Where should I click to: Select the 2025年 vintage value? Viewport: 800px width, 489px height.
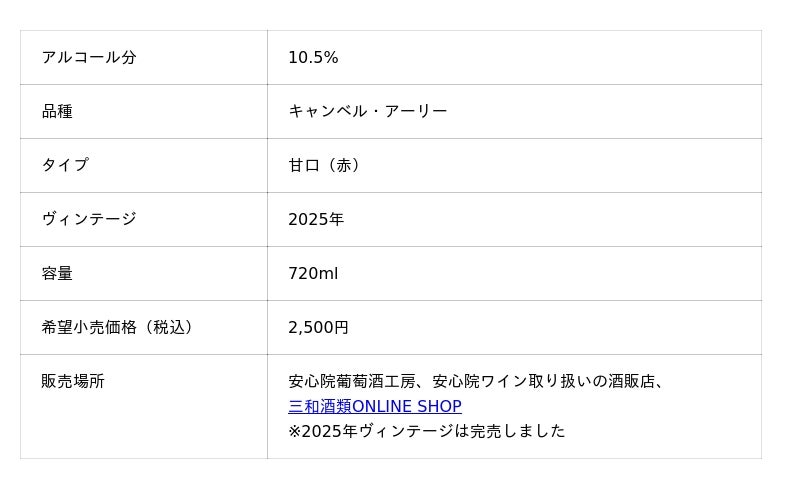pyautogui.click(x=316, y=220)
